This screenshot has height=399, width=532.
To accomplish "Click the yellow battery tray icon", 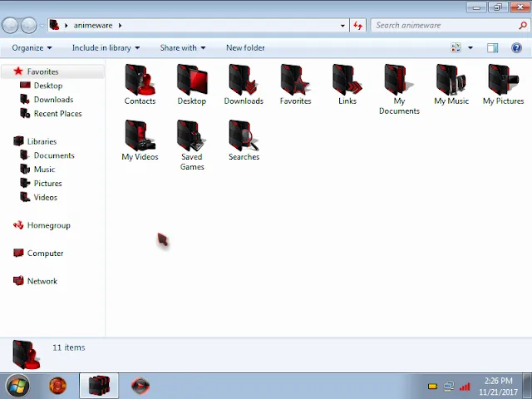I will point(432,387).
